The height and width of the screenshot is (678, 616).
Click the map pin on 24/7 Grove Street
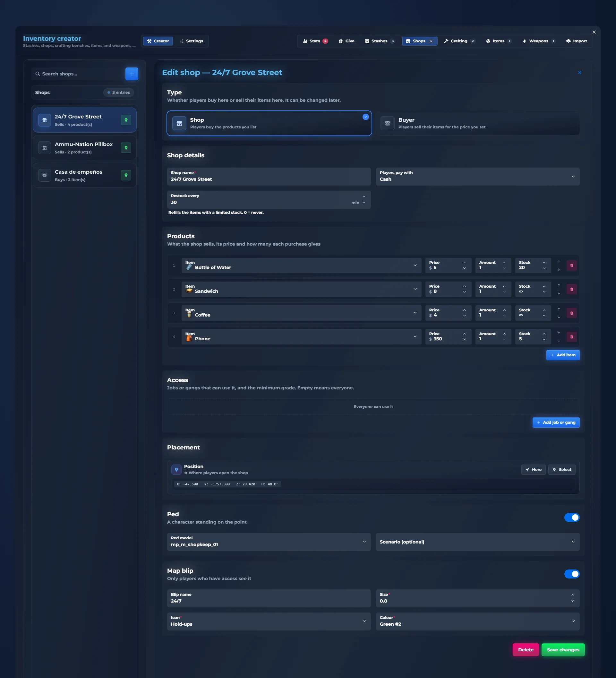[x=126, y=120]
